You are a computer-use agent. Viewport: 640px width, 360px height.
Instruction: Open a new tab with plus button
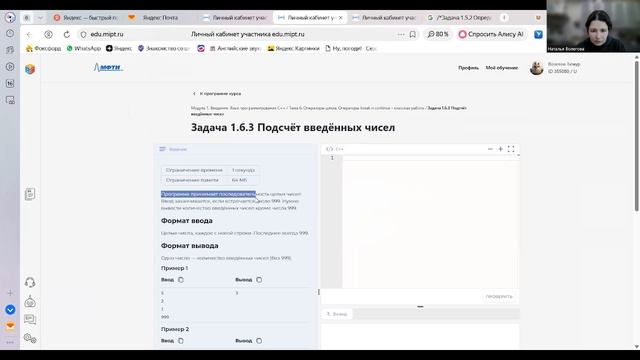click(504, 18)
